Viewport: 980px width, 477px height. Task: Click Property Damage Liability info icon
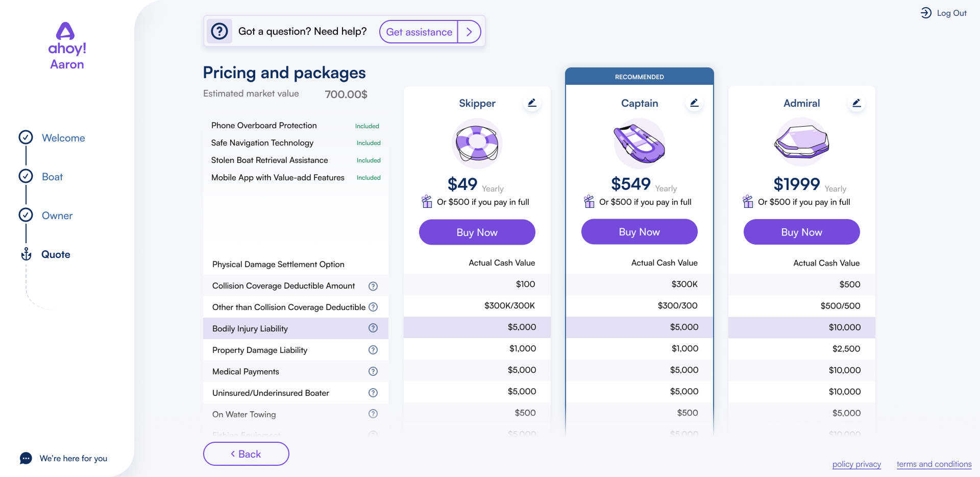tap(373, 350)
